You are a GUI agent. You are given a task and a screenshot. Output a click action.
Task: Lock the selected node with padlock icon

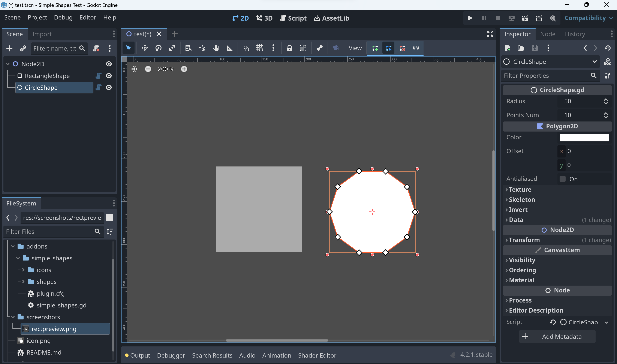[289, 48]
